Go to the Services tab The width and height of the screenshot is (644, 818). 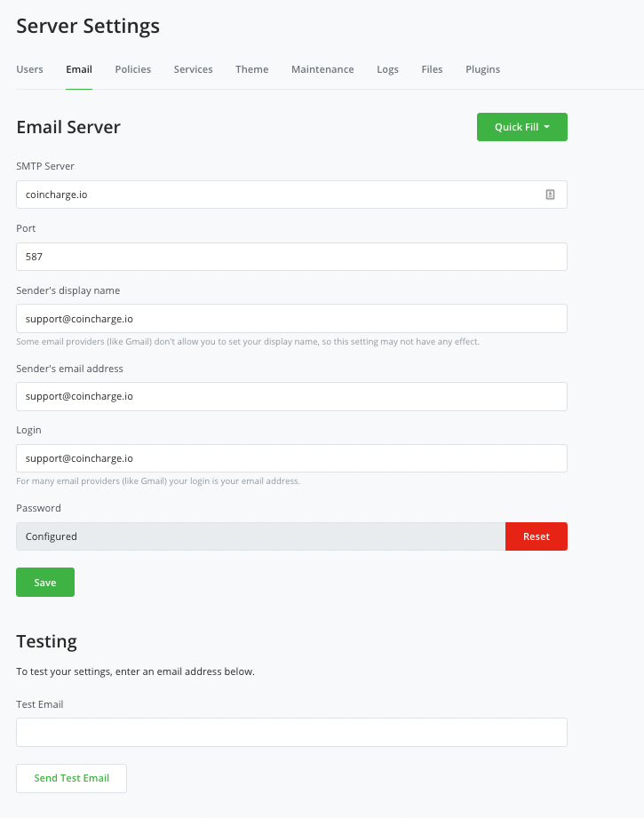(x=193, y=69)
